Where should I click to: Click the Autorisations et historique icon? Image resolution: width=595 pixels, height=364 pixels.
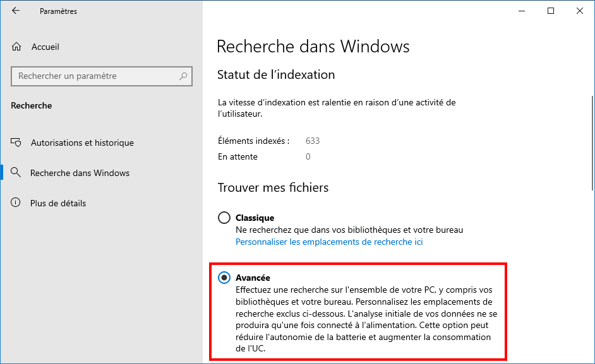16,143
